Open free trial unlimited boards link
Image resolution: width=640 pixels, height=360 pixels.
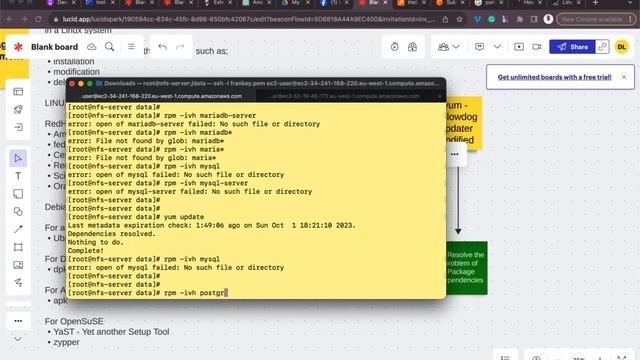[554, 77]
